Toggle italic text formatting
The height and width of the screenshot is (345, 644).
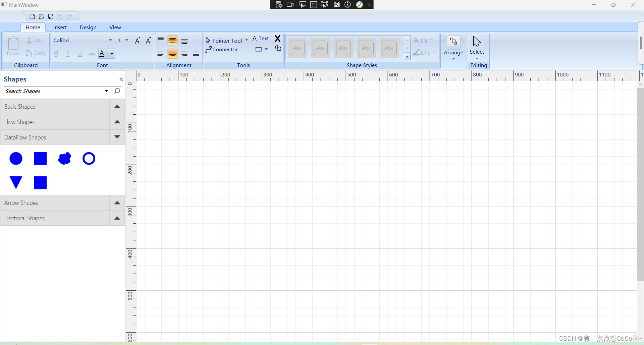click(68, 53)
